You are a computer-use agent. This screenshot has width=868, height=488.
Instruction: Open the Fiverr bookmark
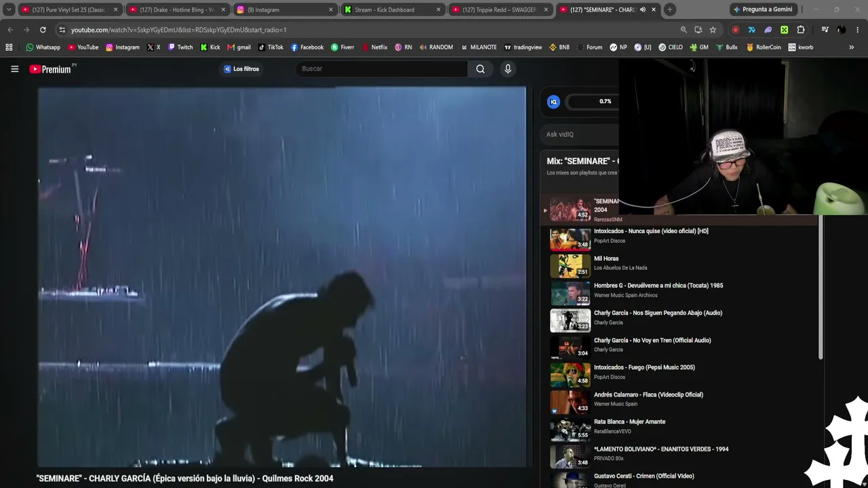pyautogui.click(x=342, y=47)
